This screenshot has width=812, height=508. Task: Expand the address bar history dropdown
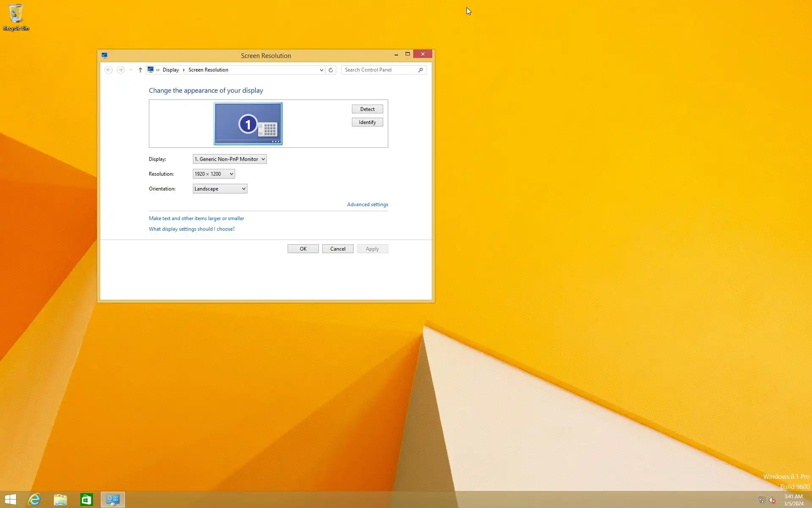321,70
